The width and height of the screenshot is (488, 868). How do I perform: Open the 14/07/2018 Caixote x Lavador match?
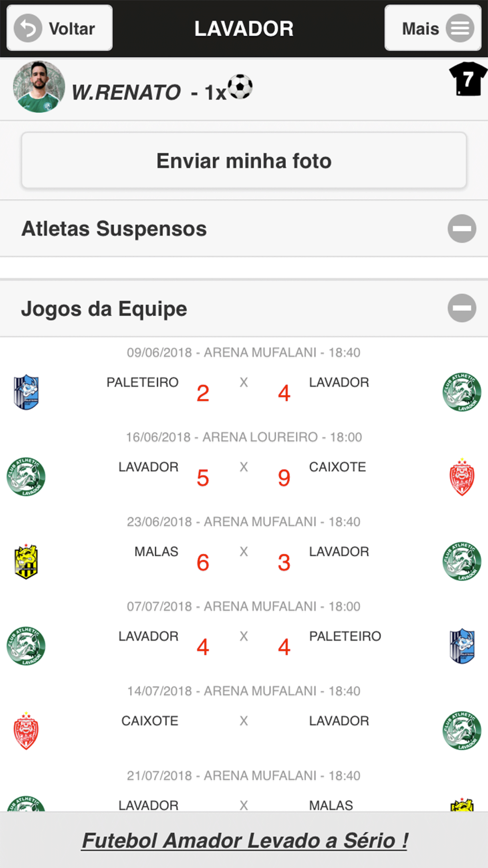(244, 721)
